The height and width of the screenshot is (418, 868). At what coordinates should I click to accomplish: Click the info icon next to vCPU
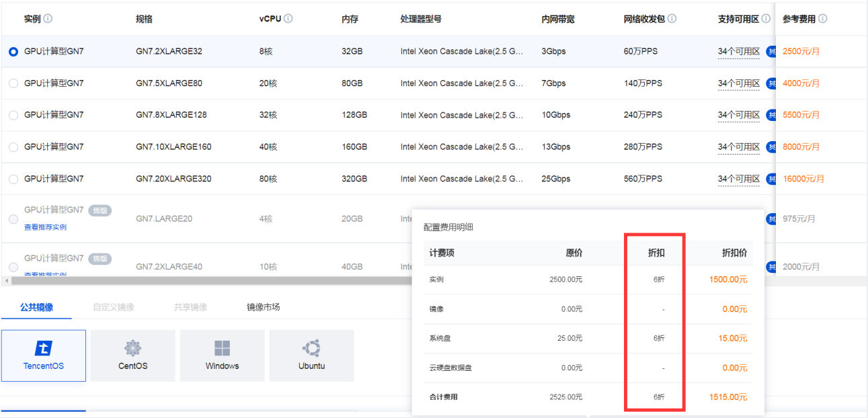[288, 19]
